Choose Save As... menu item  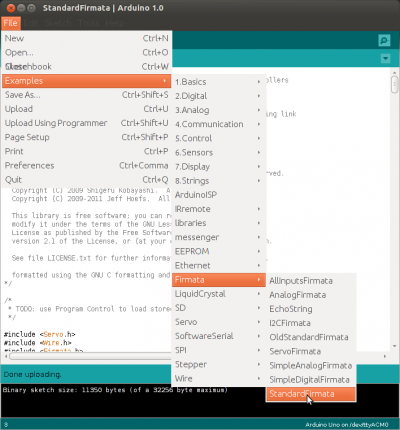(87, 95)
